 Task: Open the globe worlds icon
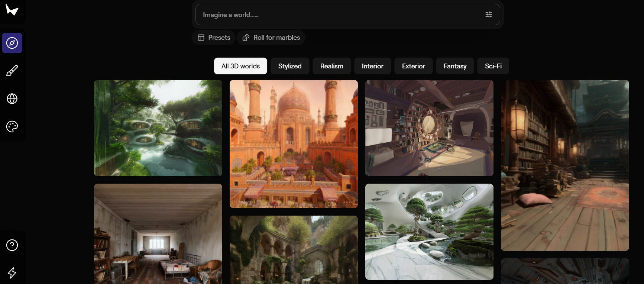12,99
